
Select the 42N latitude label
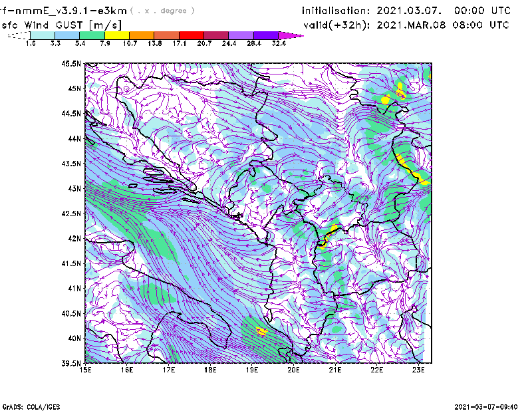[x=74, y=238]
